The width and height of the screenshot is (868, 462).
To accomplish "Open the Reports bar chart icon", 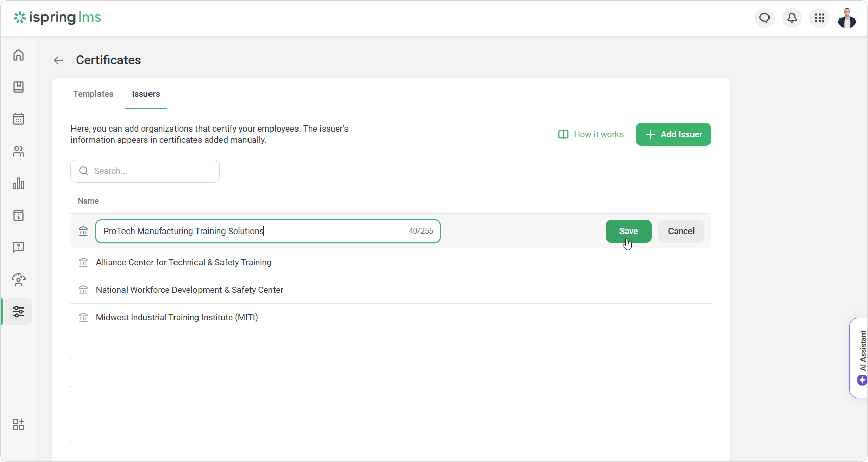I will (x=19, y=184).
